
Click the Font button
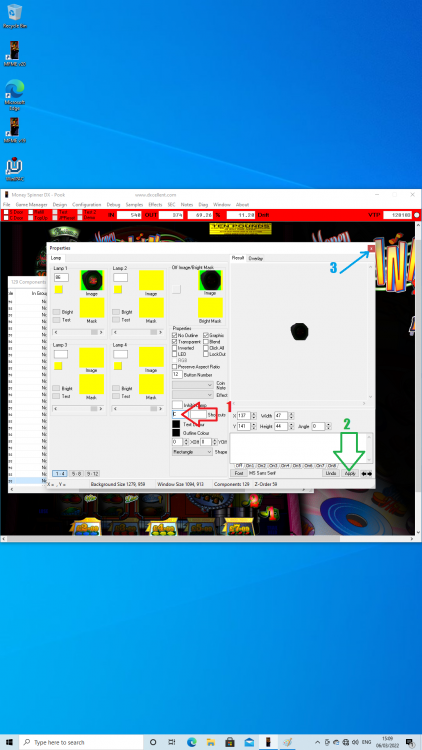[238, 473]
